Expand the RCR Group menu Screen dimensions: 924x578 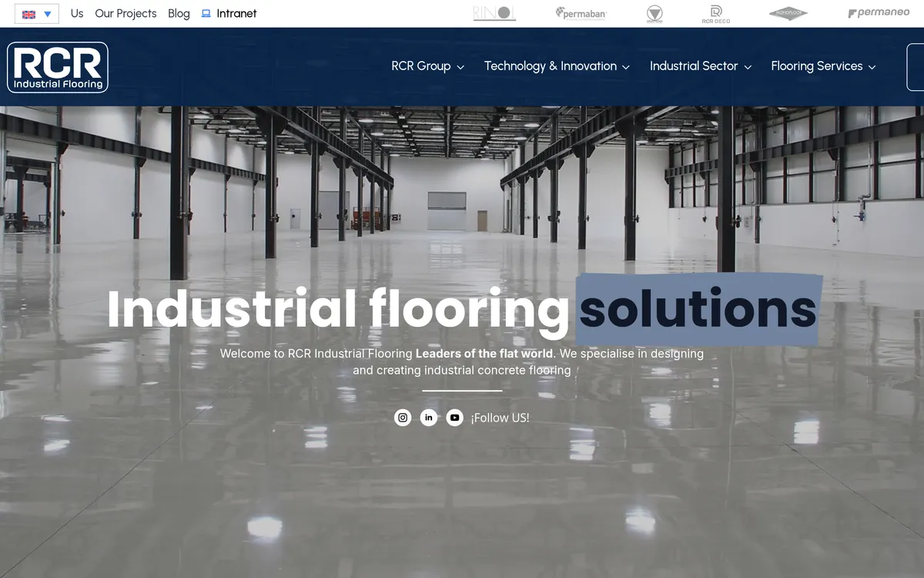(x=427, y=66)
